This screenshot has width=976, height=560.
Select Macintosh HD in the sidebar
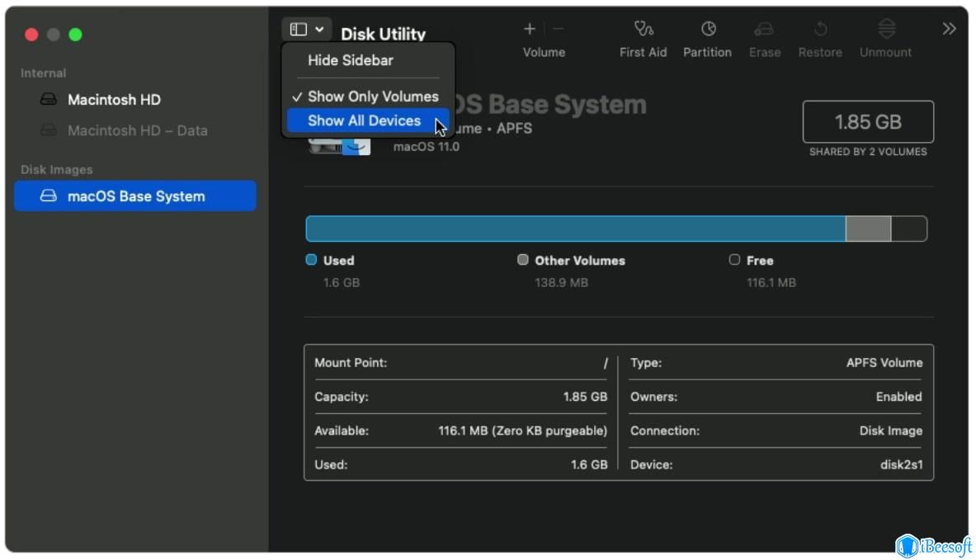click(x=135, y=100)
